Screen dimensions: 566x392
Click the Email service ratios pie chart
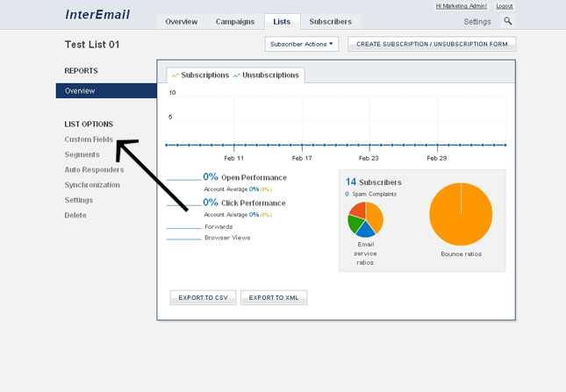coord(365,218)
